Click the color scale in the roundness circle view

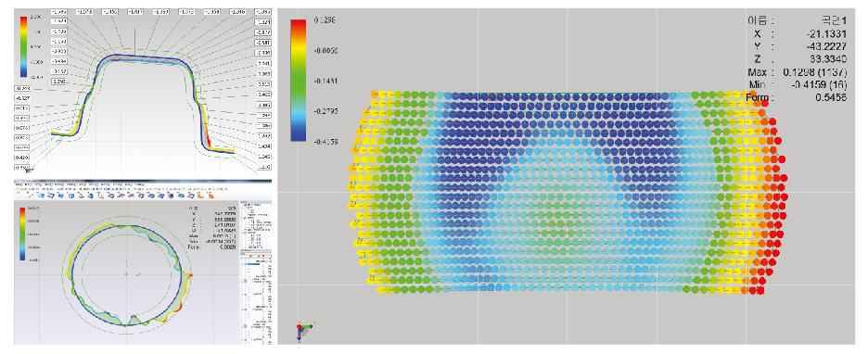pos(22,234)
